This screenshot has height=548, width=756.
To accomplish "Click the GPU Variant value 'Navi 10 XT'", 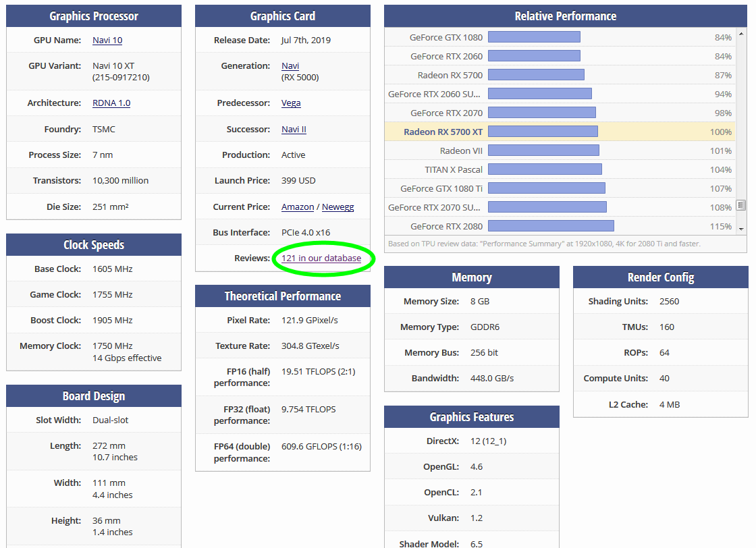I will click(113, 65).
